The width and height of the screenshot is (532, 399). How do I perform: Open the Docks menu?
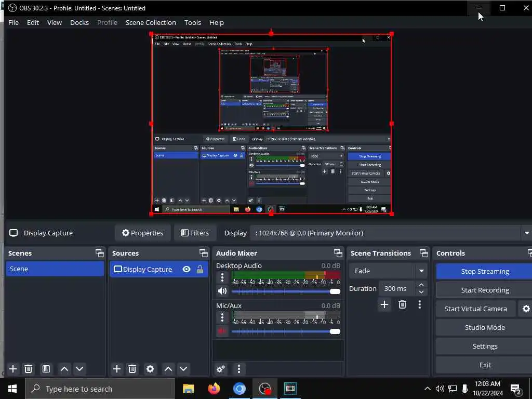click(79, 22)
